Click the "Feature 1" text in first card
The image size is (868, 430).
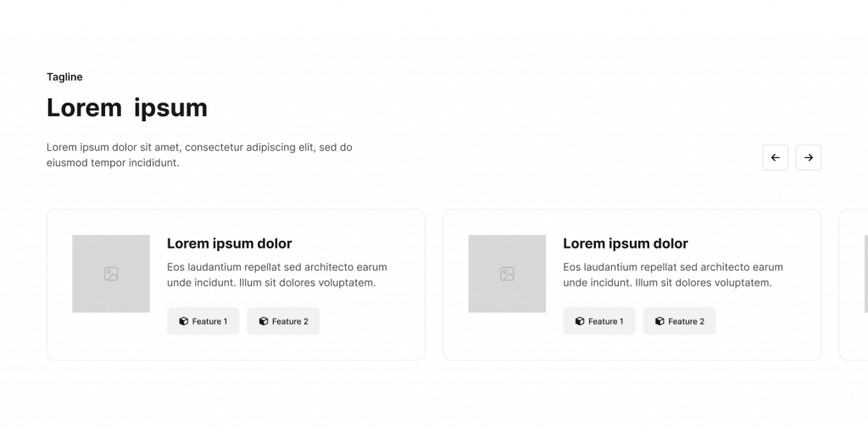[209, 321]
